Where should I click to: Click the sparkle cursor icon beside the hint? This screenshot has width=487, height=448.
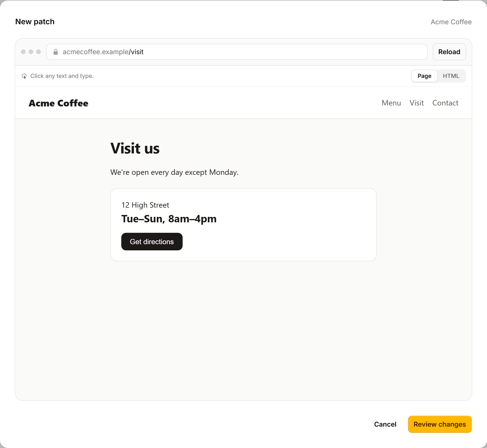(x=24, y=76)
